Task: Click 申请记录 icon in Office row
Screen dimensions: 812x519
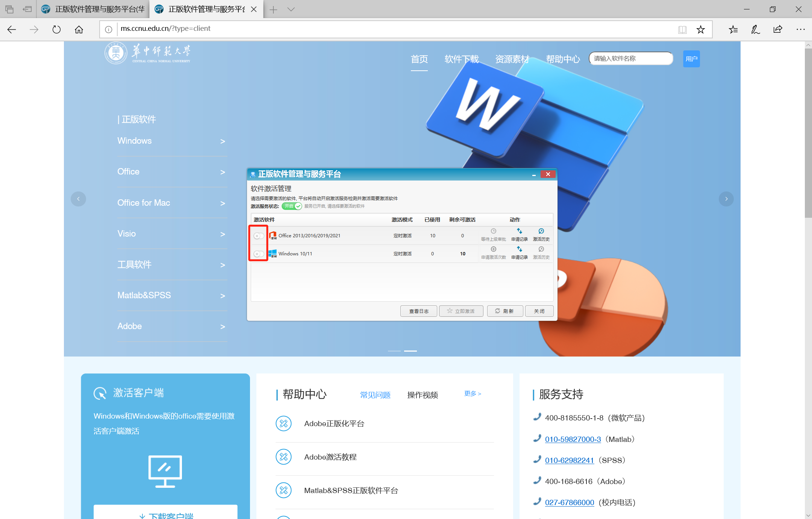Action: tap(520, 231)
